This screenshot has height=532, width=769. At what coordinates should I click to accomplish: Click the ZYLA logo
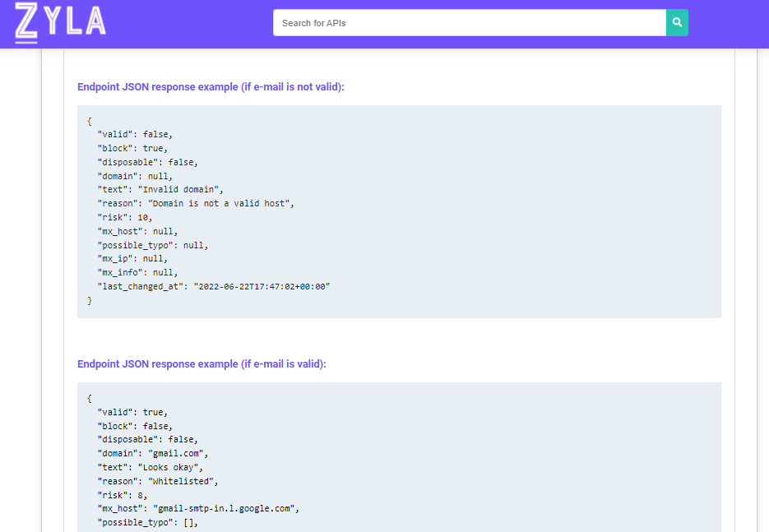click(x=60, y=22)
